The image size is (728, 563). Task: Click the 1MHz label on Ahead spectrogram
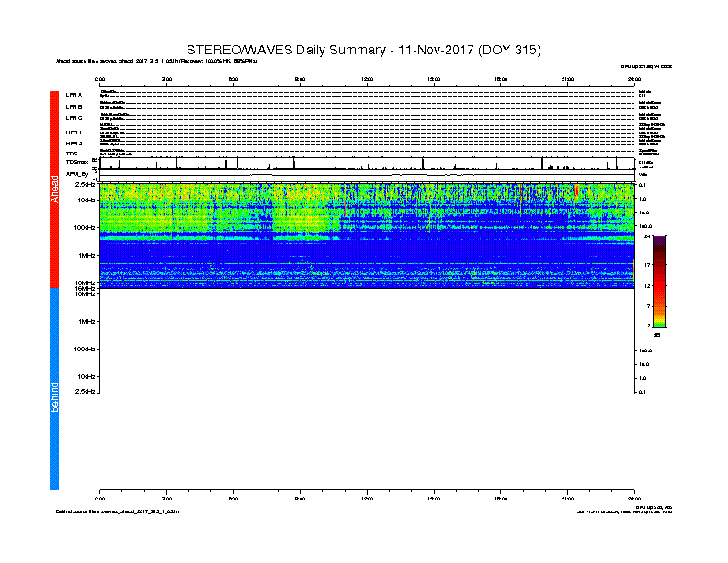click(86, 256)
